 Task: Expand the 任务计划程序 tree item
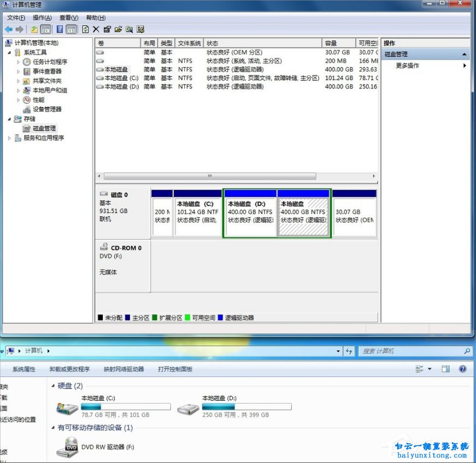click(x=17, y=61)
